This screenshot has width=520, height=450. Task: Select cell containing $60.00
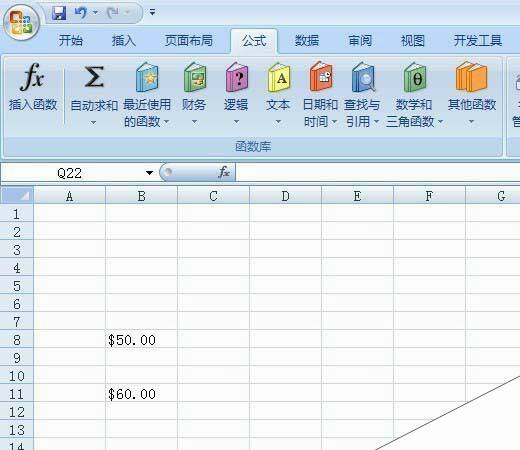coord(141,394)
